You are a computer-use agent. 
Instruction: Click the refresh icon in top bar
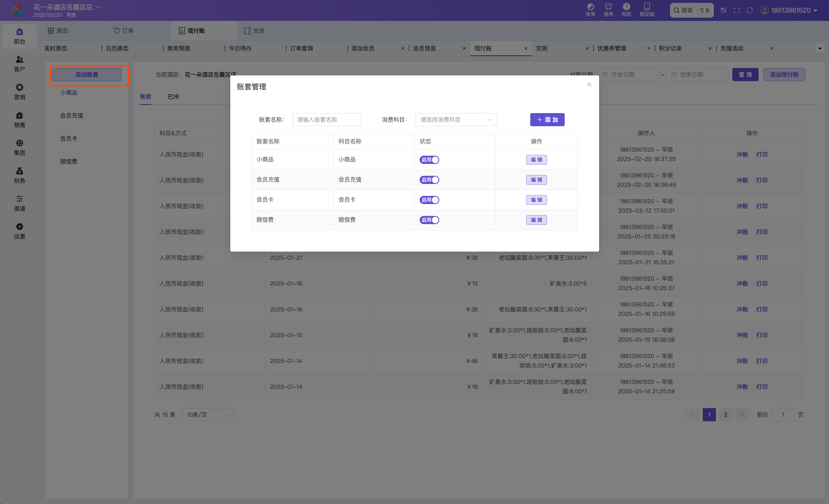coord(750,10)
